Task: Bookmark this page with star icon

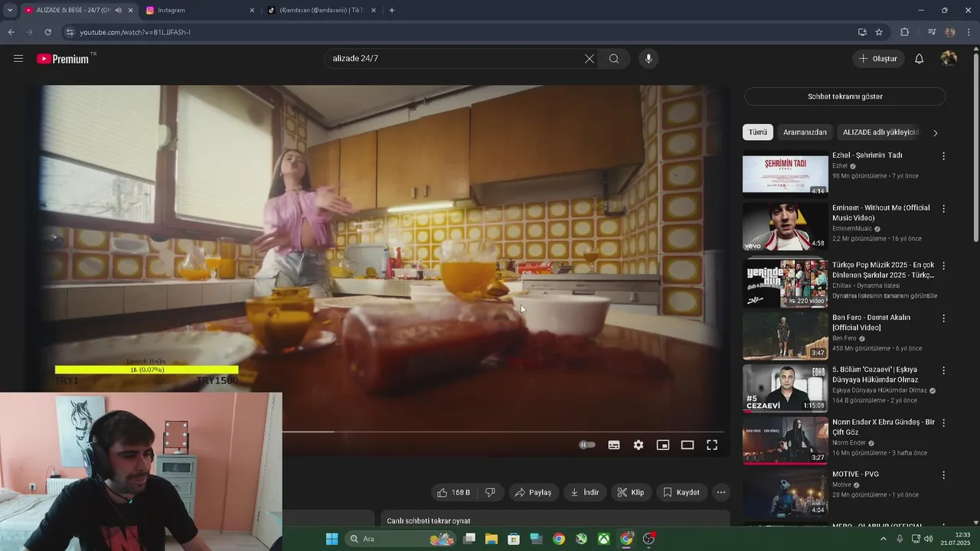Action: click(879, 32)
